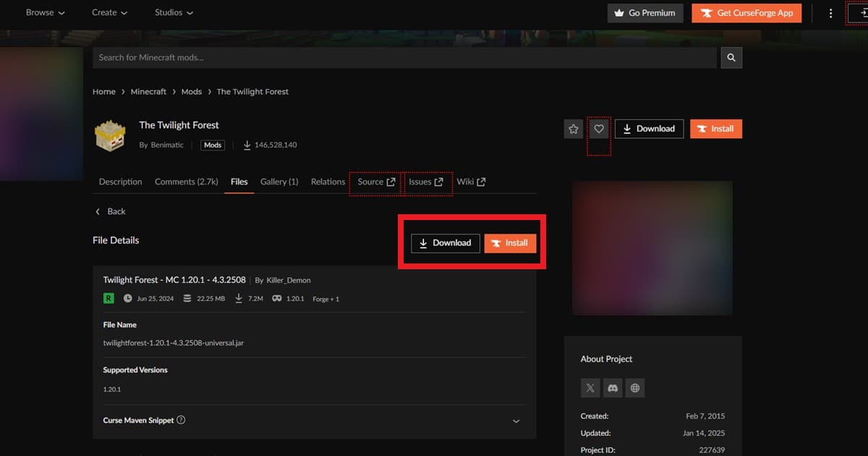Click the twilightforest-1.20.1-4.3.2508-universal.jar file name

tap(174, 342)
